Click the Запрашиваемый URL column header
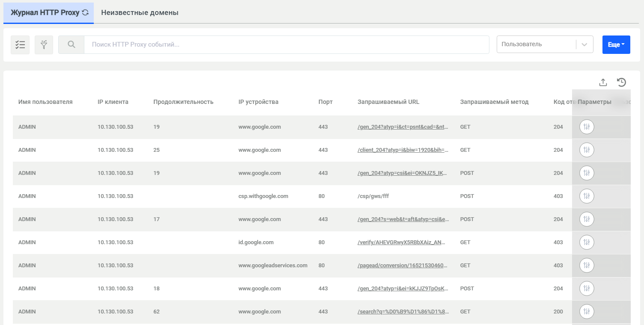The height and width of the screenshot is (325, 644). point(388,102)
